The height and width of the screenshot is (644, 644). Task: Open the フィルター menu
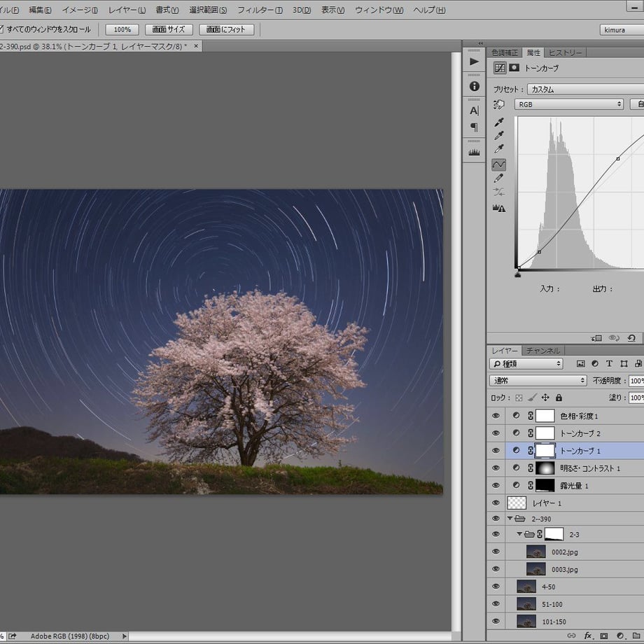point(260,10)
